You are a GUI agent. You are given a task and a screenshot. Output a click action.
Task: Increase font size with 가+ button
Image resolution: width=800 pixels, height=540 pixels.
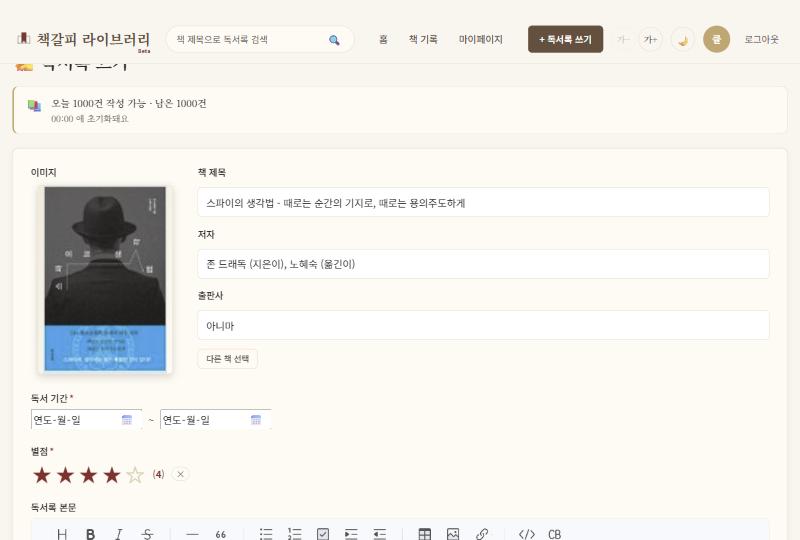coord(650,39)
